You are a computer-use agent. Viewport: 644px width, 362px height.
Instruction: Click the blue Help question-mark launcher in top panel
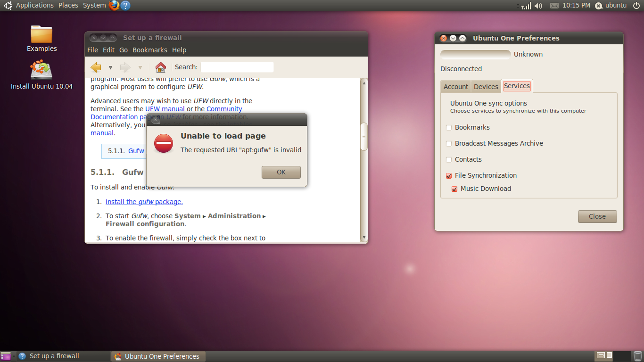click(x=125, y=5)
